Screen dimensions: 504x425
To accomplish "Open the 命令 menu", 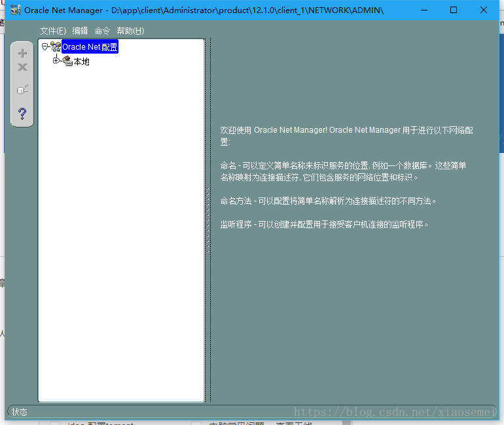I will 102,31.
